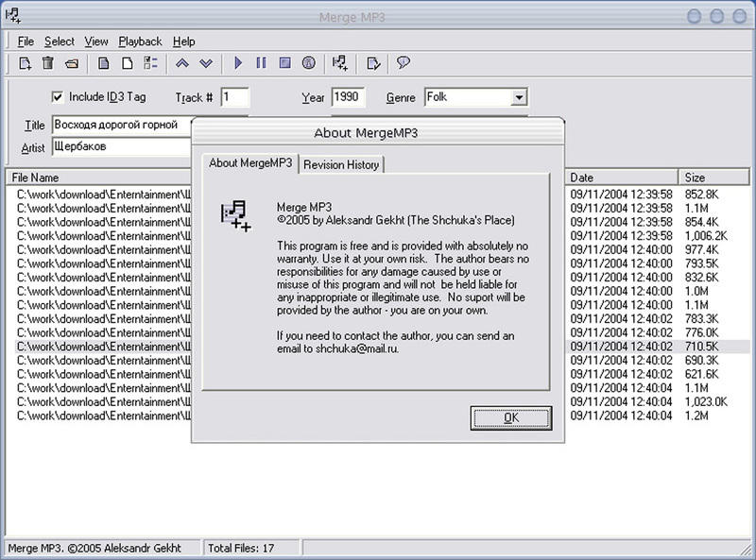Pause playback with the Pause icon
Viewport: 756px width, 560px height.
(x=262, y=63)
